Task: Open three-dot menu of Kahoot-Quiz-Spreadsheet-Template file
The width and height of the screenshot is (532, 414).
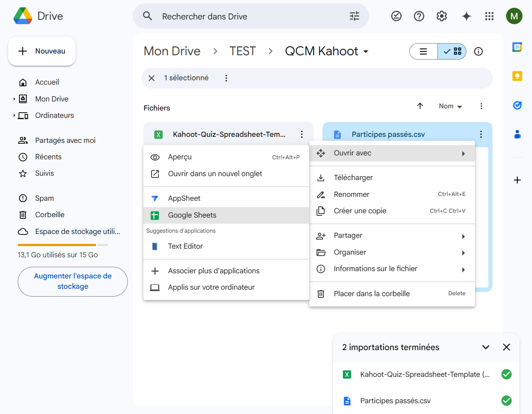Action: point(302,134)
